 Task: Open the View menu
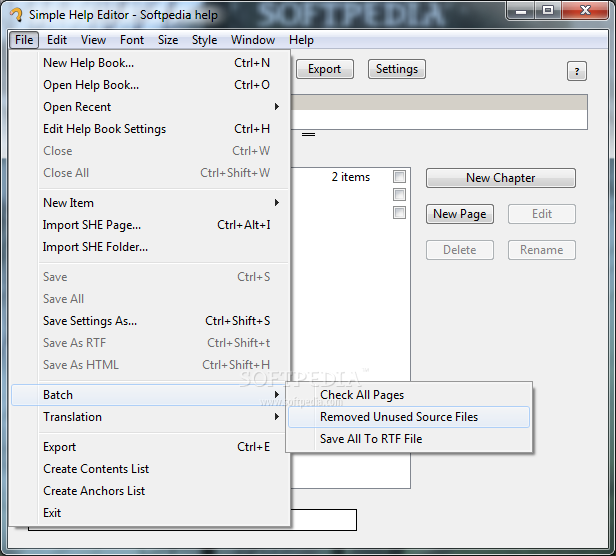(x=94, y=40)
